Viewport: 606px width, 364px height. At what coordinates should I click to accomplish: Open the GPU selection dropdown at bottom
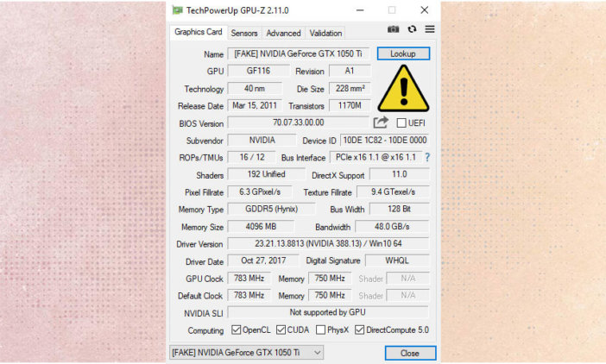point(247,353)
